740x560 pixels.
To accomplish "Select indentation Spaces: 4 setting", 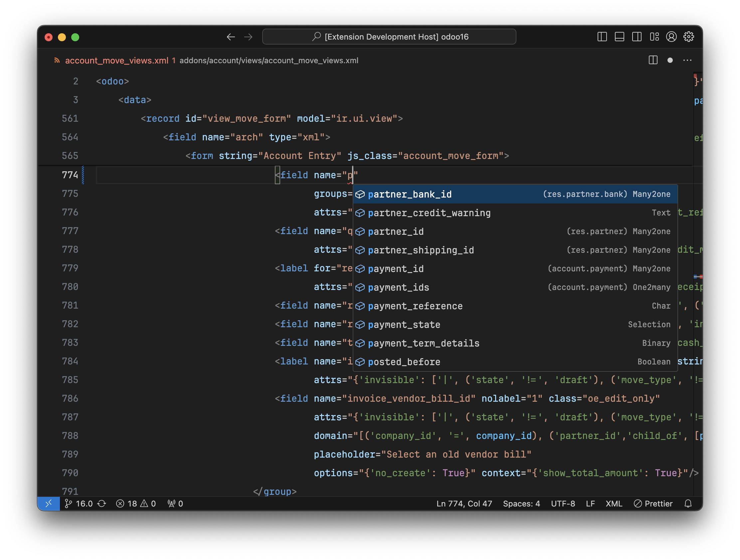I will click(521, 503).
